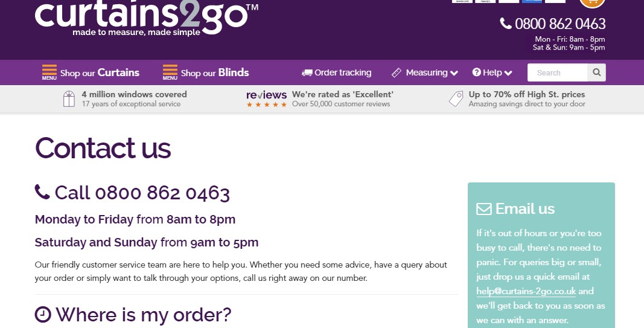
Task: Click 'Over 50,000 customer reviews' text
Action: click(341, 104)
